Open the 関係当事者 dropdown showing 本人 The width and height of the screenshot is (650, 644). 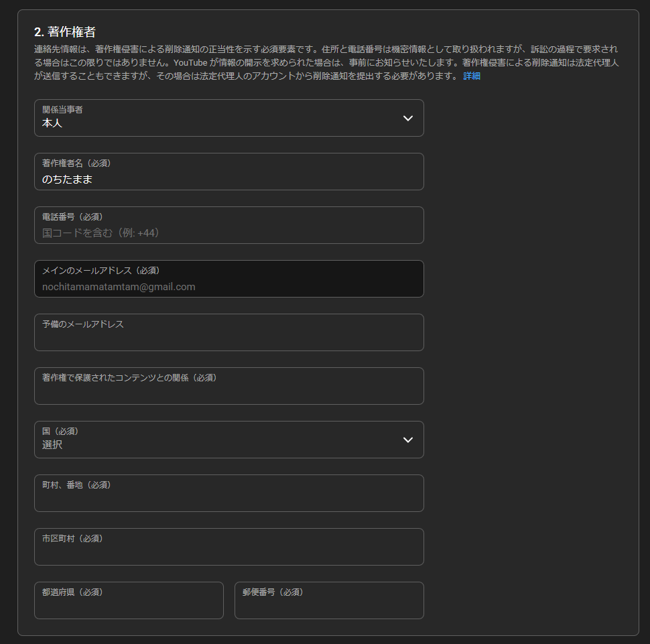pyautogui.click(x=228, y=119)
